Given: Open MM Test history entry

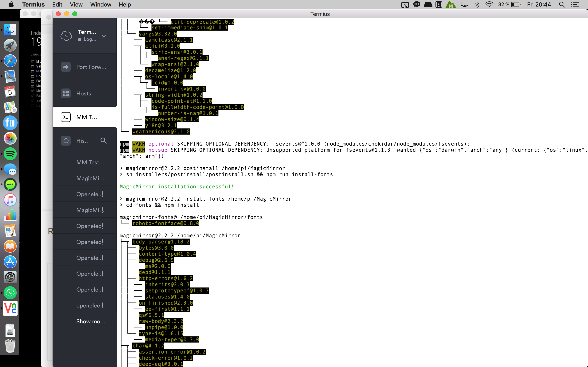Looking at the screenshot, I should pos(91,162).
